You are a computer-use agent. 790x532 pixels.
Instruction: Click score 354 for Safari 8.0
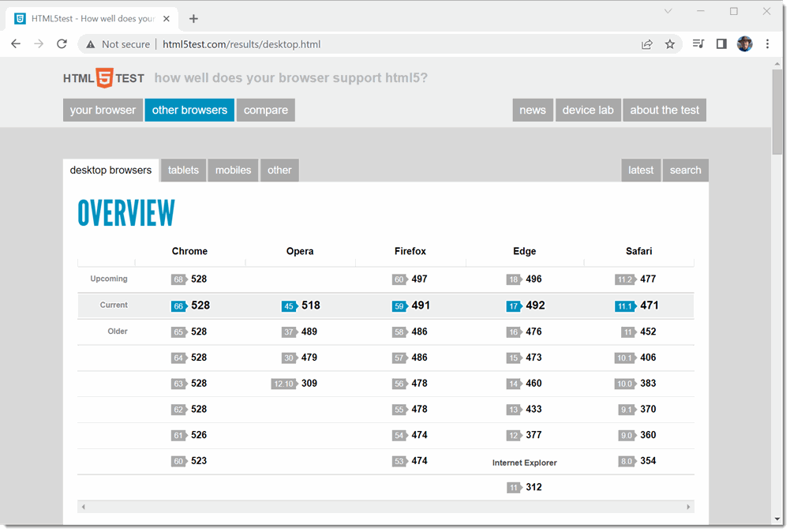tap(648, 461)
